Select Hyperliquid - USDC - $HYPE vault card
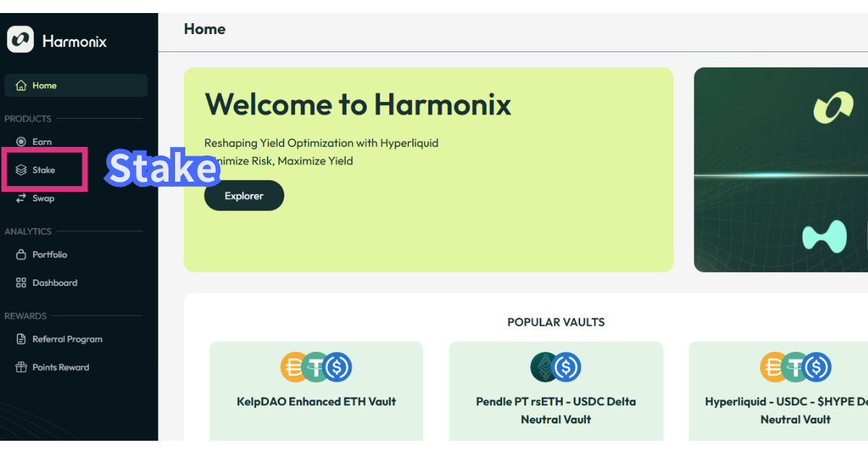 pos(778,391)
